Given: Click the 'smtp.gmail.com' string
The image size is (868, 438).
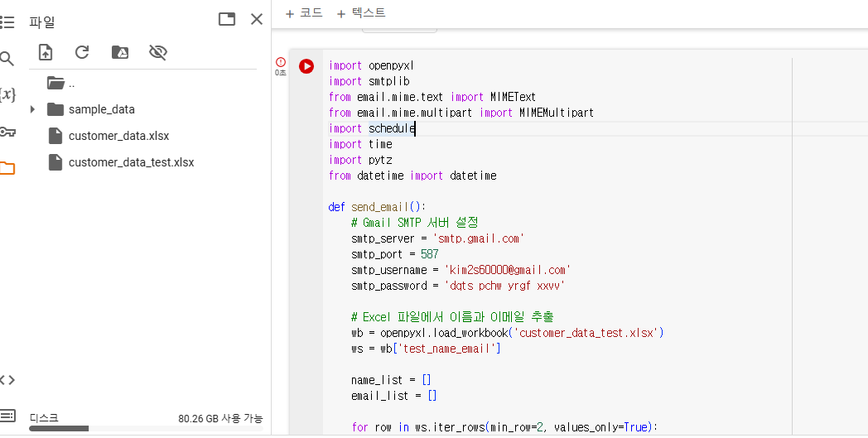Looking at the screenshot, I should tap(479, 238).
